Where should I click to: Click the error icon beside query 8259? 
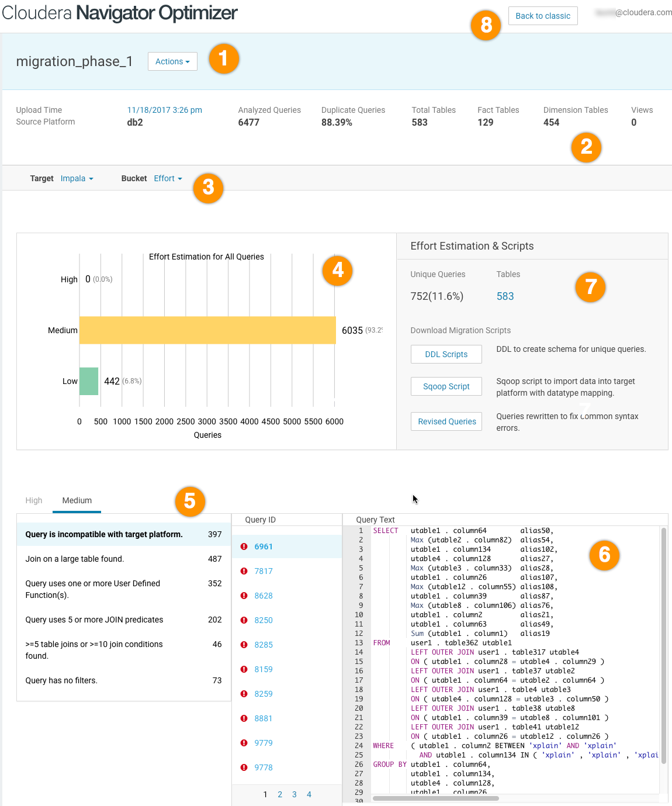244,694
